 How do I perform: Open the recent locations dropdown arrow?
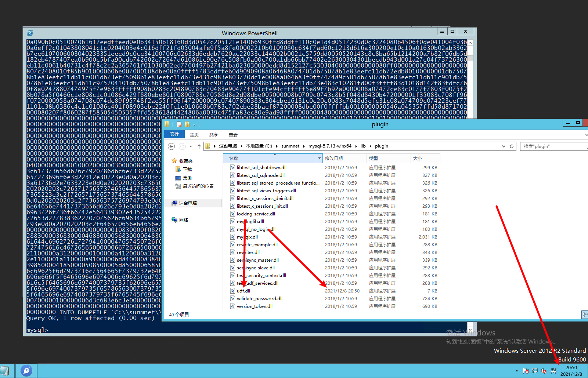click(191, 146)
